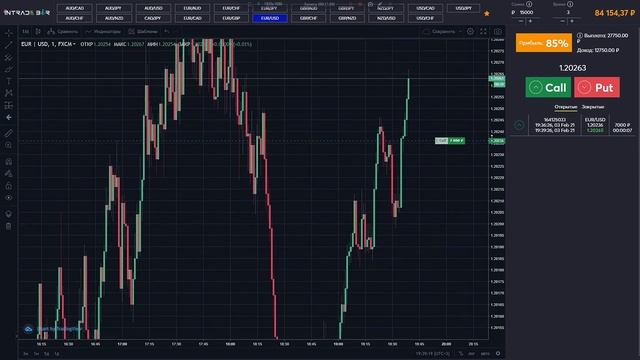Viewport: 640px width, 360px height.
Task: Remove drawings with trash icon
Action: (x=9, y=226)
